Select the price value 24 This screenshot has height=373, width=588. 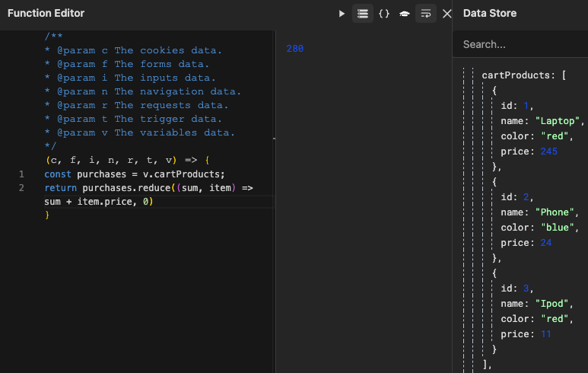[x=546, y=243]
